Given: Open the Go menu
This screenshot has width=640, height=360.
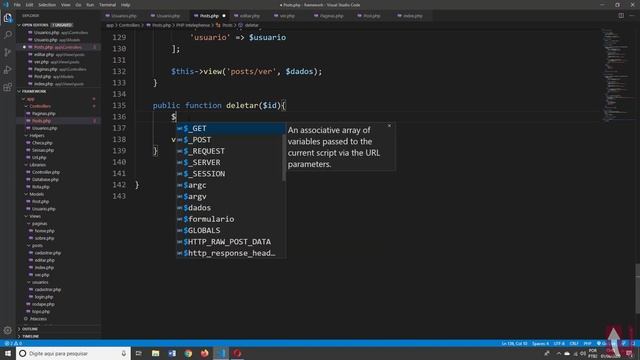Looking at the screenshot, I should (78, 5).
